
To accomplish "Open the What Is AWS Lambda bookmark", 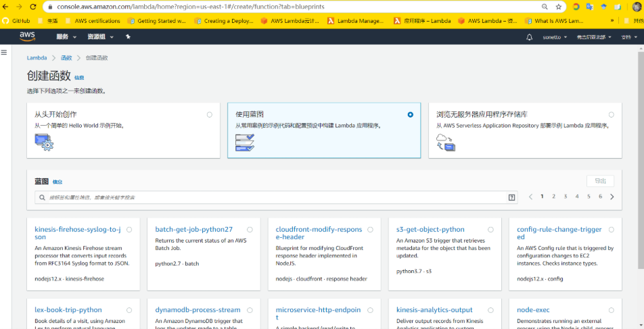I will point(555,21).
